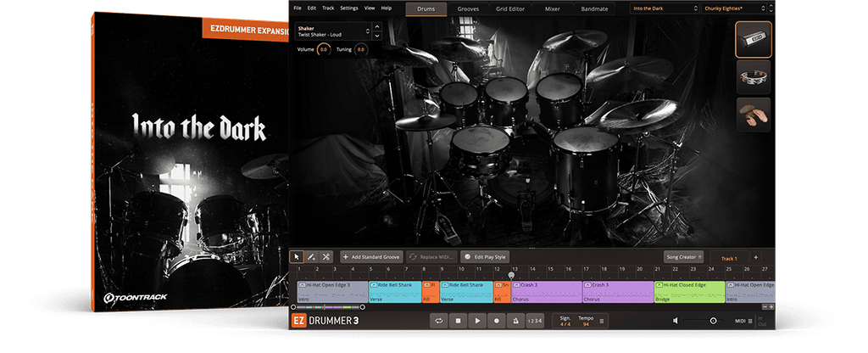The image size is (868, 353).
Task: Zoom in the timeline with plus icon
Action: pos(771,306)
